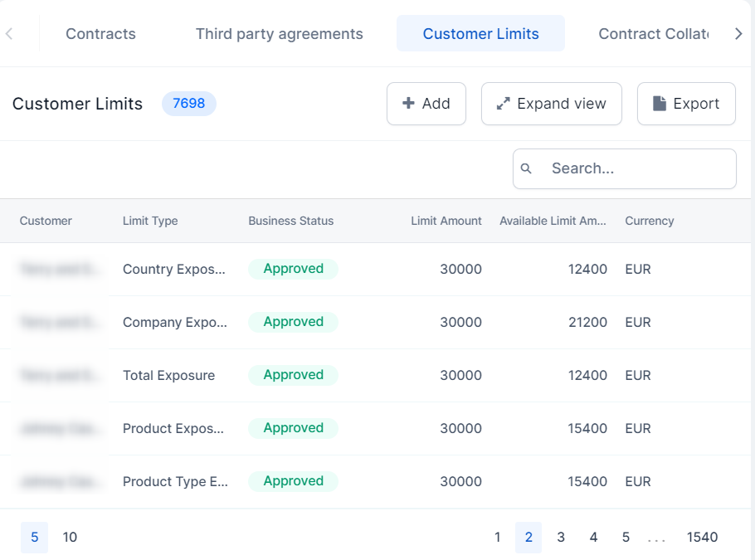Sort by the Business Status column header
Viewport: 755px width, 560px height.
point(290,221)
